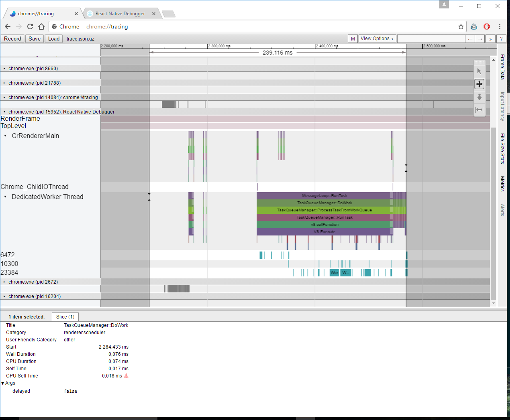Go back in browser history
The height and width of the screenshot is (420, 510).
8,26
